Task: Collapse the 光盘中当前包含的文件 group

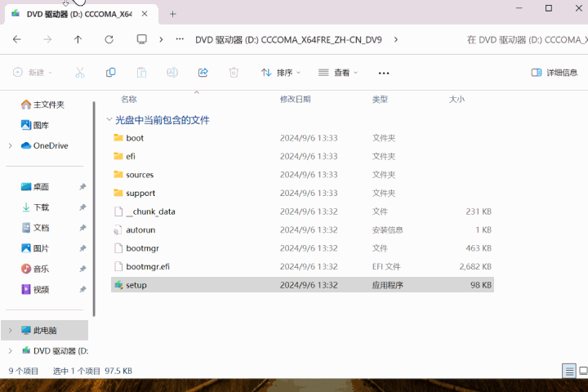Action: (x=109, y=120)
